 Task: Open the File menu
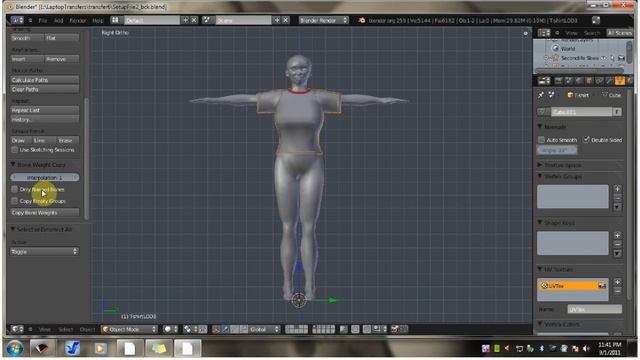(x=43, y=20)
